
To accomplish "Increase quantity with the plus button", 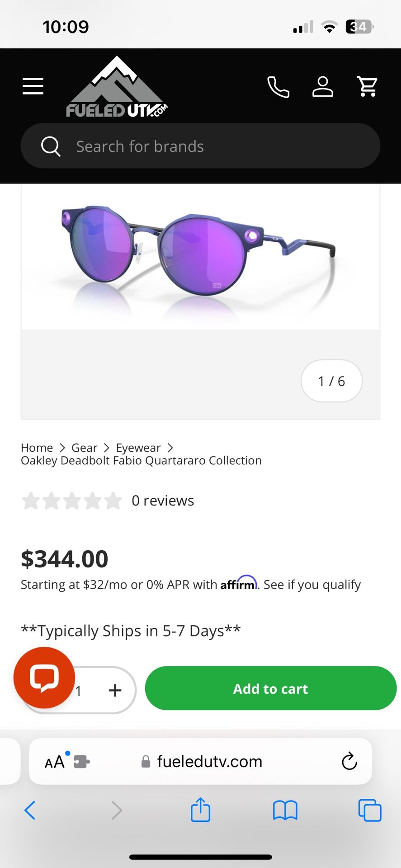I will click(115, 690).
